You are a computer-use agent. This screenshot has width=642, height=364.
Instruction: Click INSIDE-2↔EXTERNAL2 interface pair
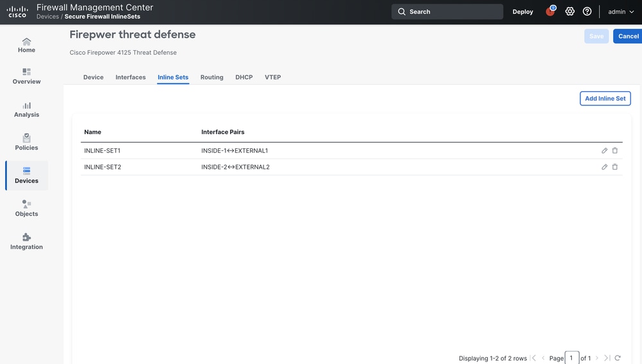pyautogui.click(x=235, y=167)
